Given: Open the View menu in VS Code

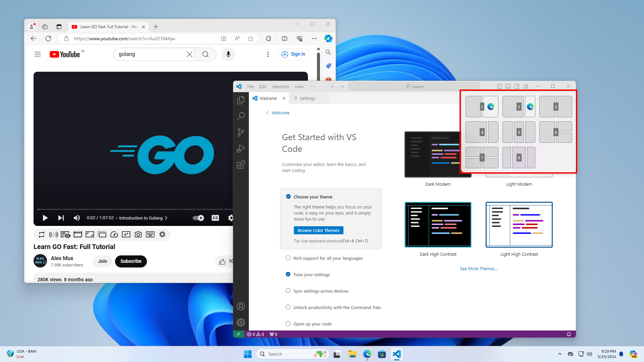Looking at the screenshot, I should [x=299, y=86].
